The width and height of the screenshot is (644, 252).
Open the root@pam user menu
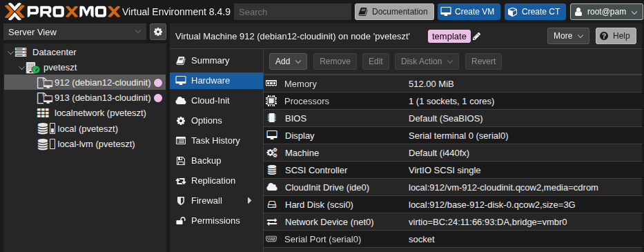click(605, 12)
